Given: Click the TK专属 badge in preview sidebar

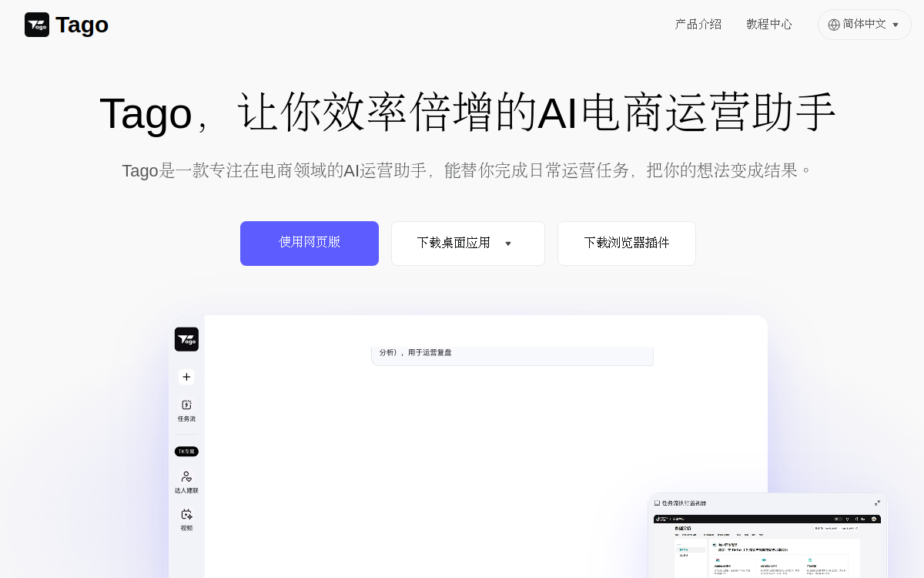Looking at the screenshot, I should 186,452.
